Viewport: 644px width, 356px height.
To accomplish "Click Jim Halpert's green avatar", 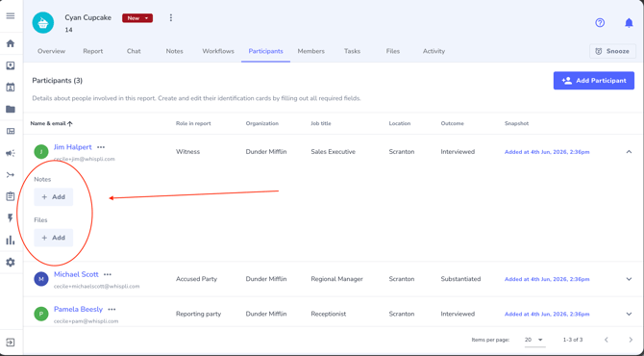I will (41, 152).
